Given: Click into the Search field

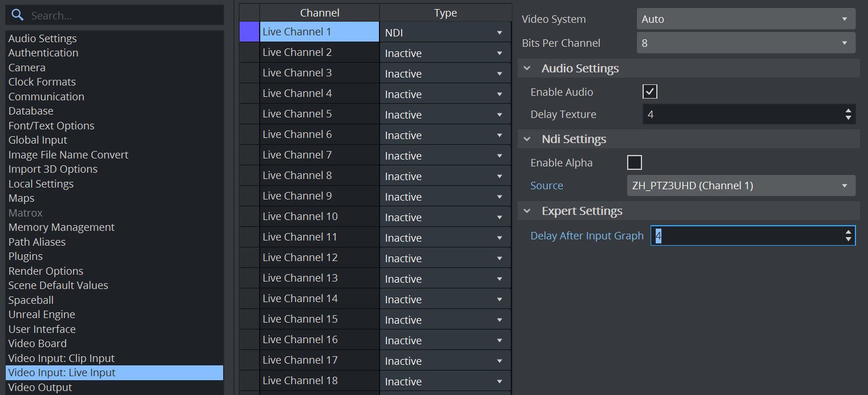Looking at the screenshot, I should point(123,15).
